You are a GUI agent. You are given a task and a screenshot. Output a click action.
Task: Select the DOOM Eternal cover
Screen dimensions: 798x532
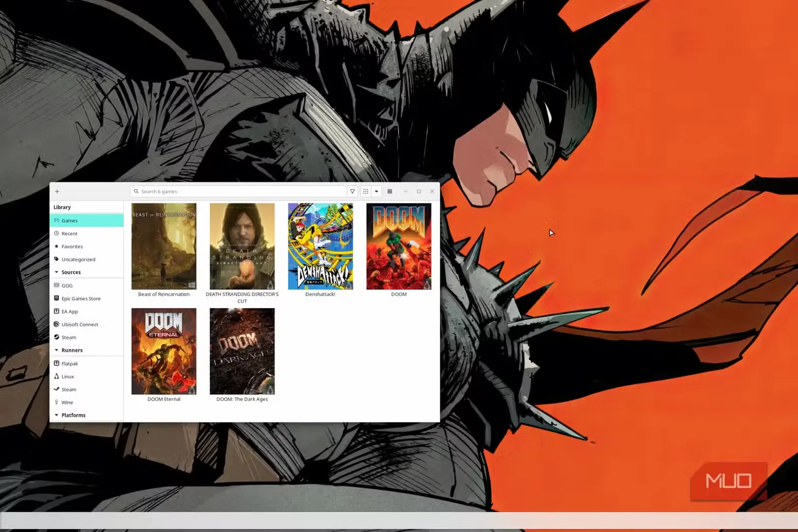coord(164,351)
